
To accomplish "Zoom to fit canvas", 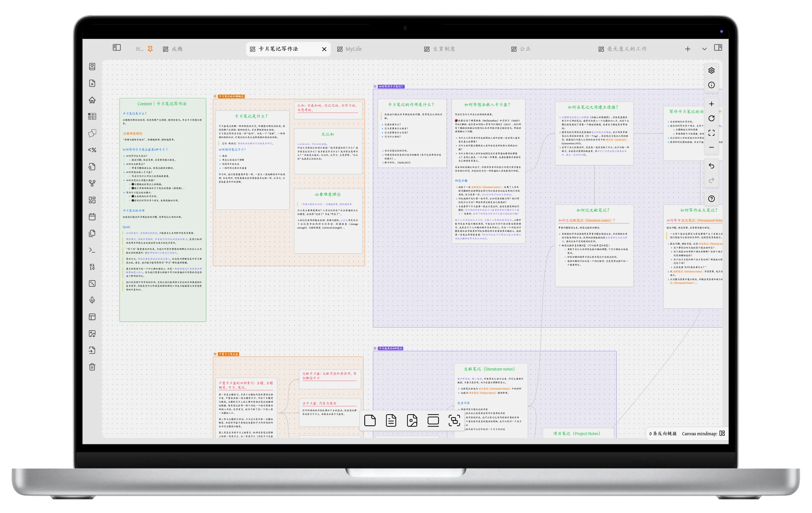I will click(711, 133).
